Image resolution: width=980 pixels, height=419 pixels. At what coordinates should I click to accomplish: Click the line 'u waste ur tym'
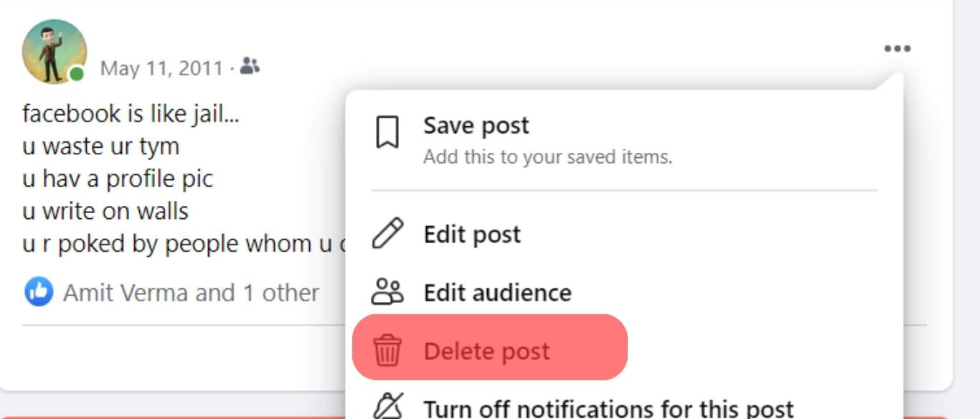click(x=100, y=146)
